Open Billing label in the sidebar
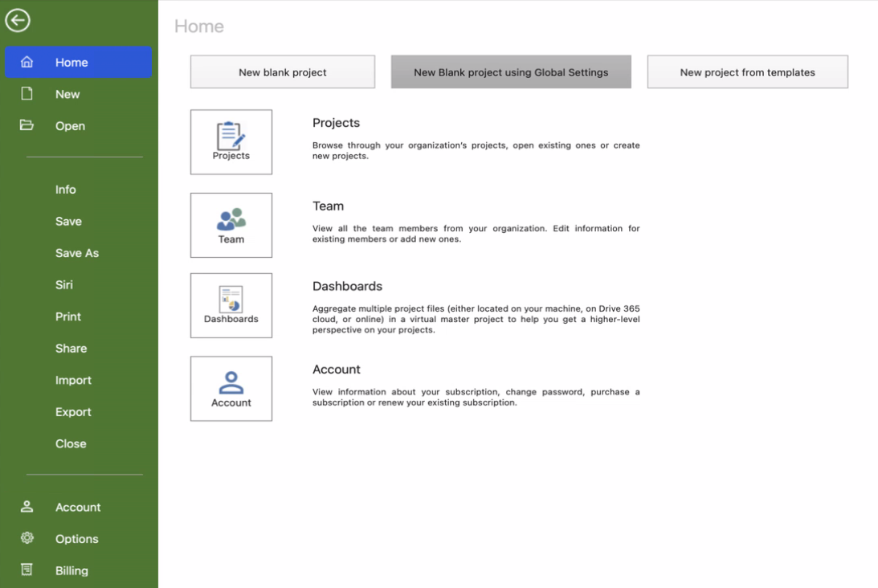The width and height of the screenshot is (878, 588). [71, 570]
